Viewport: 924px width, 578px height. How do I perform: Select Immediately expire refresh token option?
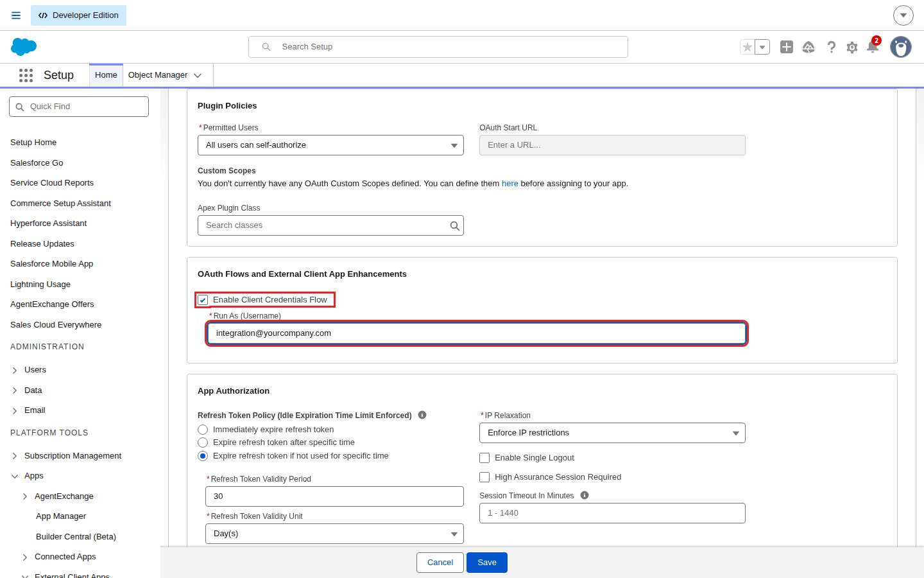coord(203,430)
